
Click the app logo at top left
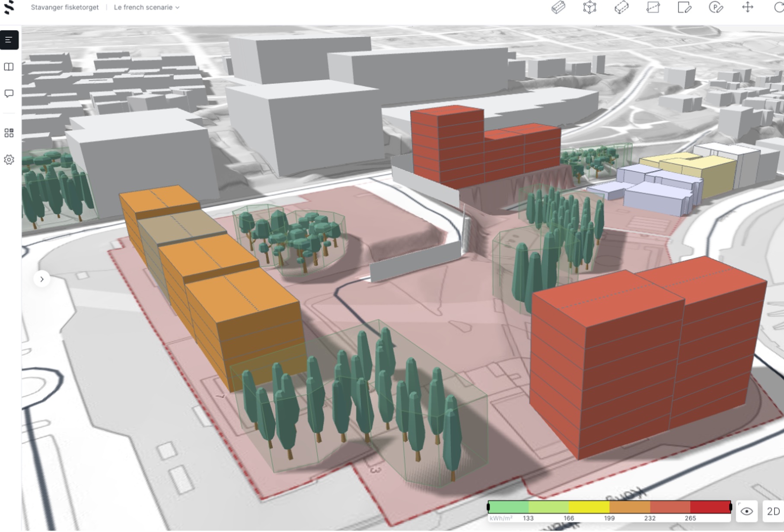(x=9, y=7)
